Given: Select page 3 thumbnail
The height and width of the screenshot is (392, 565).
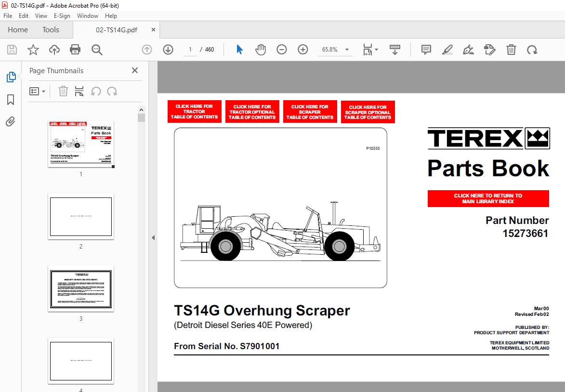Looking at the screenshot, I should [81, 288].
